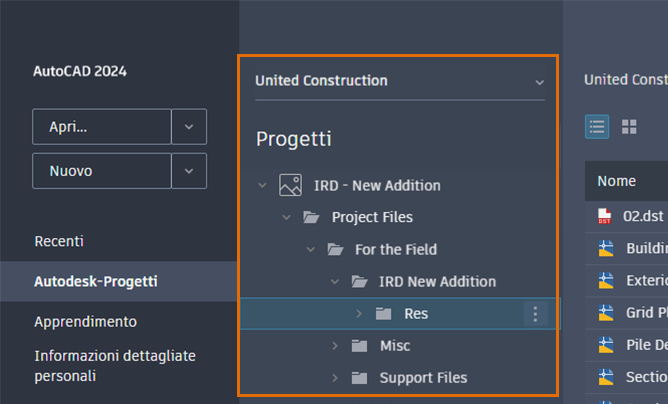Expand the Misc folder

click(335, 346)
